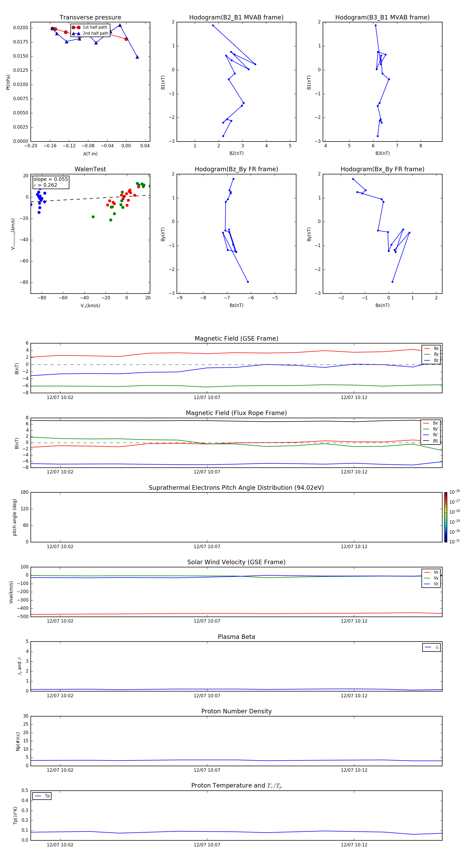This screenshot has height=868, width=473.
Task: Click the 'V_remaining(km/s)' y-axis label
Action: click(13, 234)
